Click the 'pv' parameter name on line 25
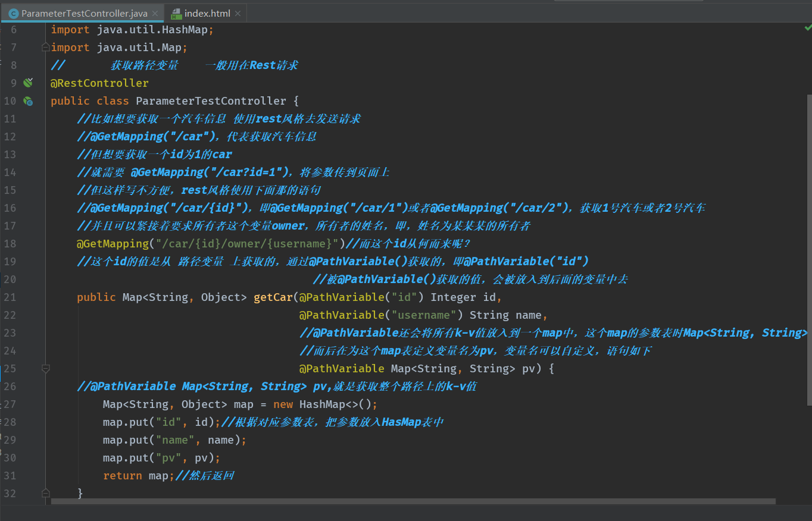The width and height of the screenshot is (812, 521). pyautogui.click(x=529, y=369)
